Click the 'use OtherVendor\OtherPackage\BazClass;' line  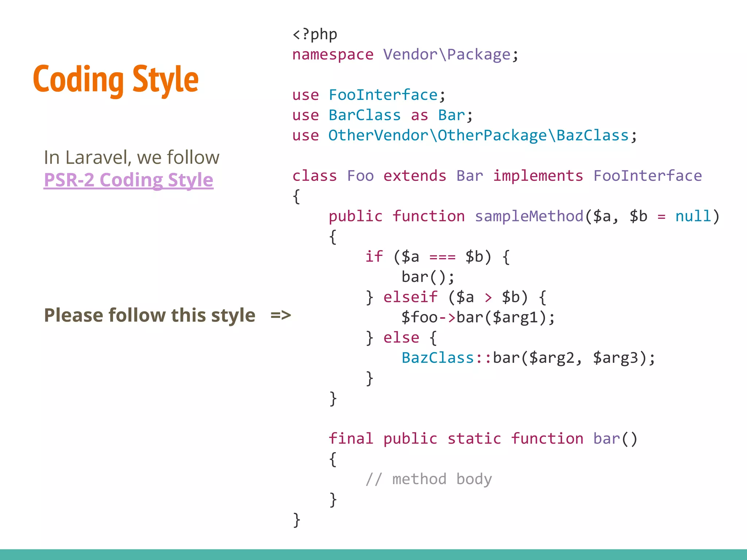coord(465,136)
